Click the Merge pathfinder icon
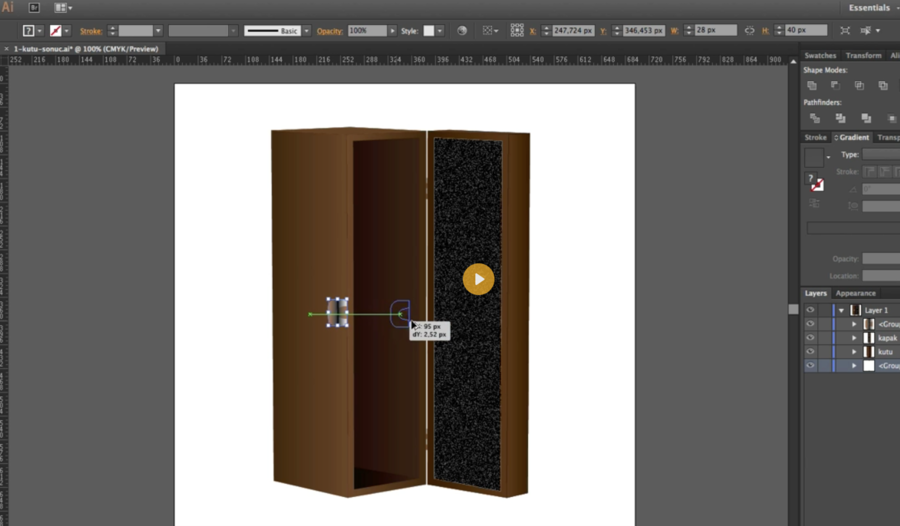 [866, 118]
